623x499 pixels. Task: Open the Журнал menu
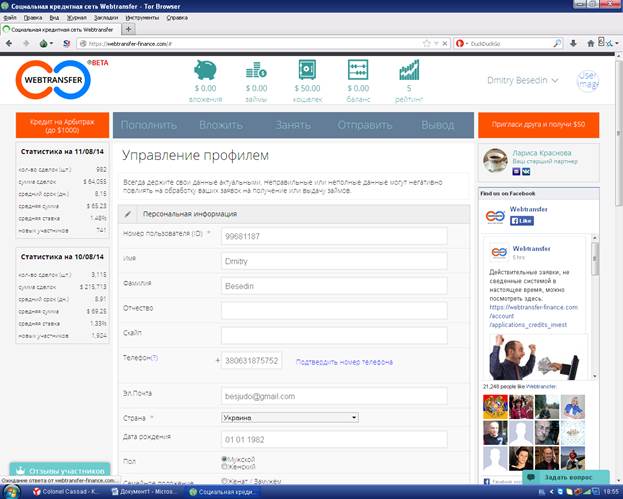76,18
